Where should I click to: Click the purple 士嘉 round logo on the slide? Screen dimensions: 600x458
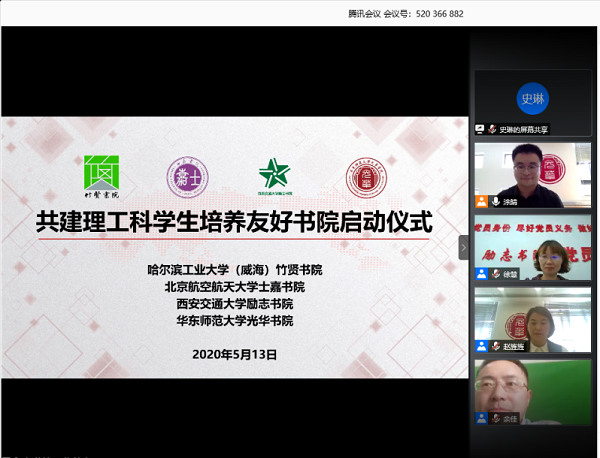[188, 177]
